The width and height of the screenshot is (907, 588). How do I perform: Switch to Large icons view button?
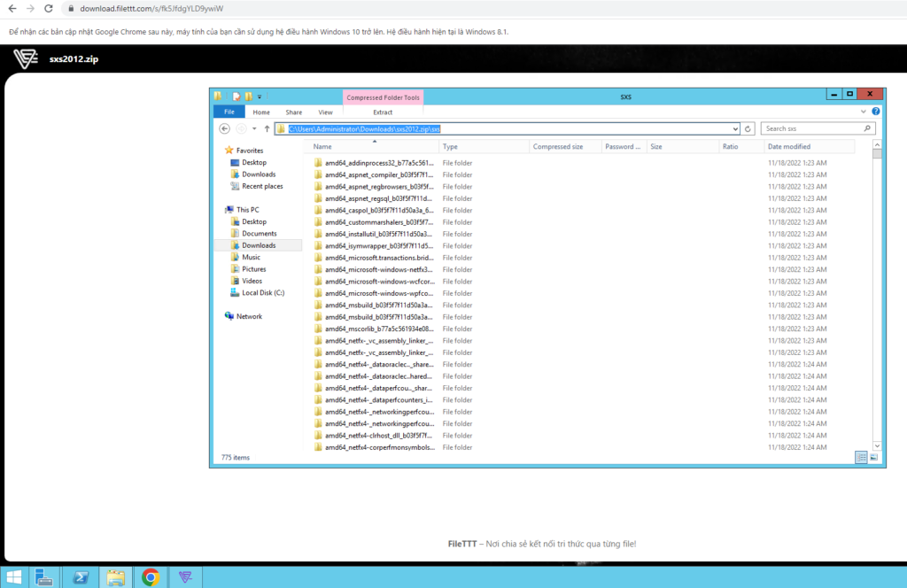874,457
